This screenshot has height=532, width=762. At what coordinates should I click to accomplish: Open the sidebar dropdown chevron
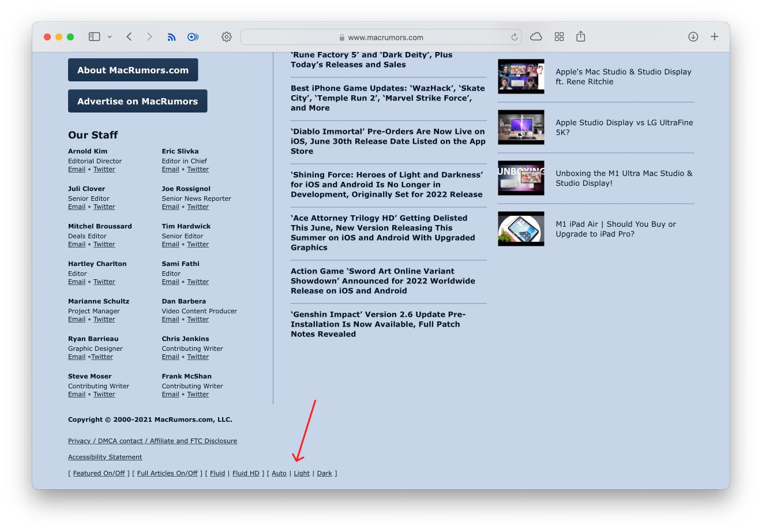(110, 37)
